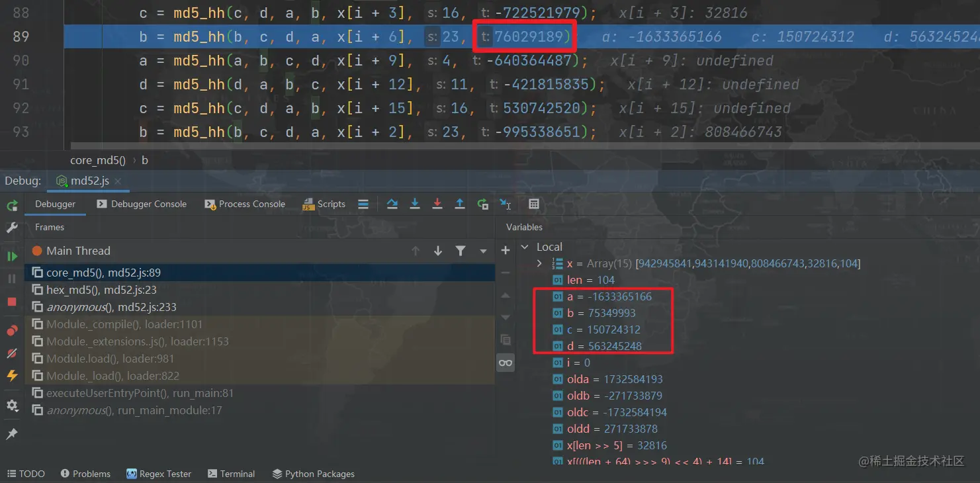Stop the debug session
Viewport: 980px width, 483px height.
pos(12,302)
